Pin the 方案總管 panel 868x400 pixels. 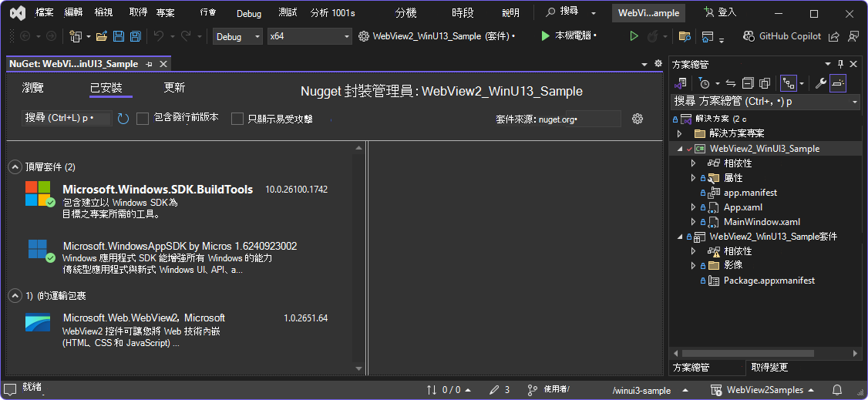pos(841,64)
